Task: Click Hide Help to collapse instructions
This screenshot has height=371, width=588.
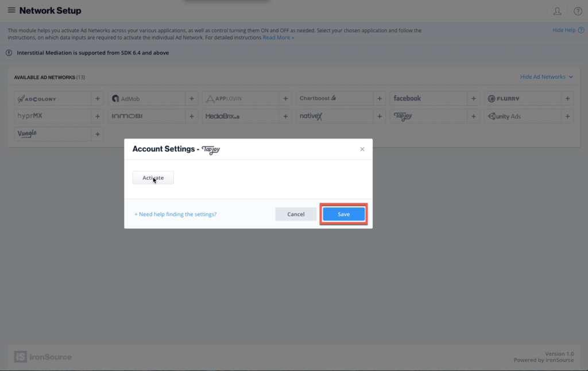Action: point(563,30)
